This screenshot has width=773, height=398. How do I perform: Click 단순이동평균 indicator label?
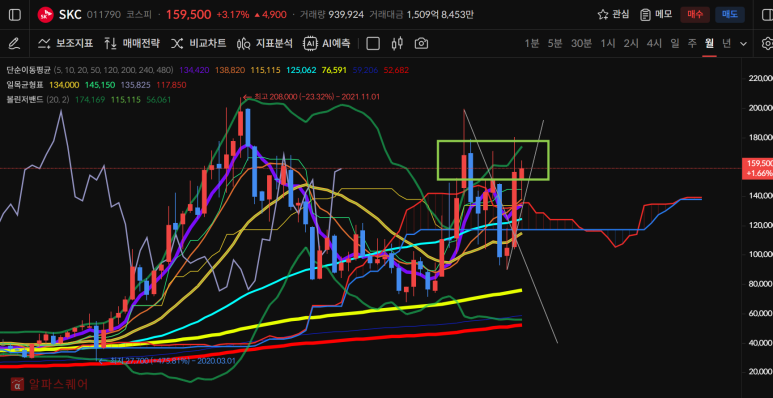[x=29, y=70]
